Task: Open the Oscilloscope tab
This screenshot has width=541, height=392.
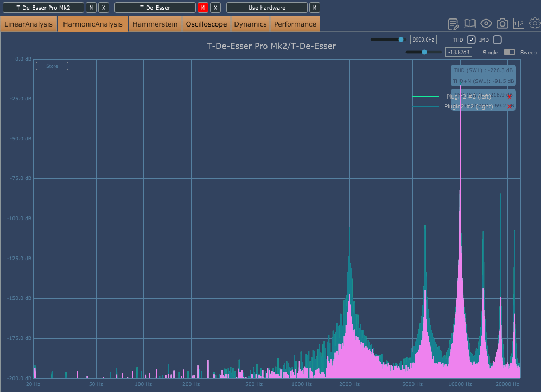Action: click(206, 24)
